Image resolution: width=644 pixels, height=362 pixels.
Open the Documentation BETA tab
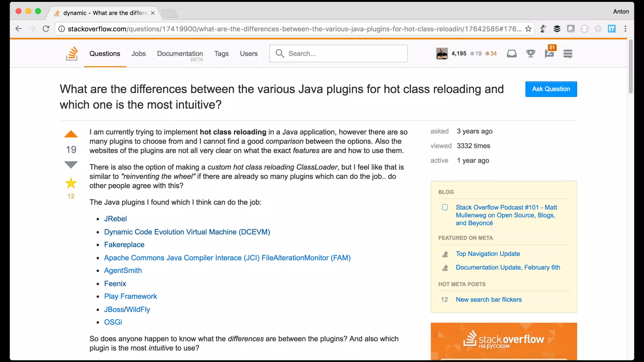pyautogui.click(x=180, y=54)
